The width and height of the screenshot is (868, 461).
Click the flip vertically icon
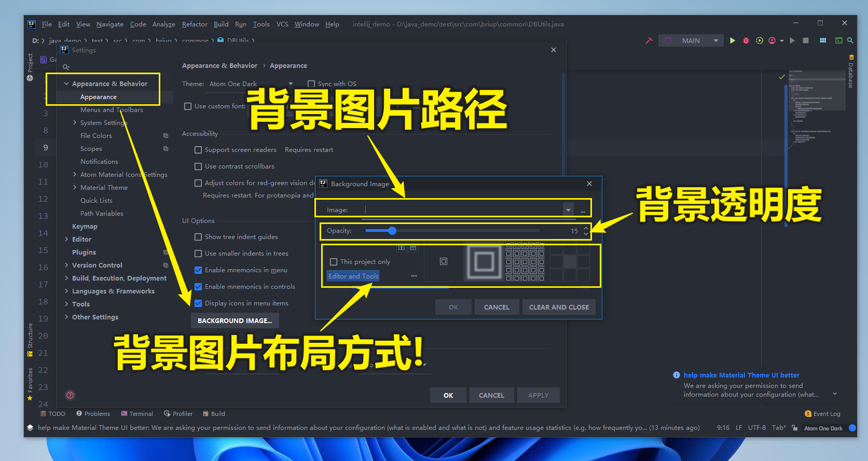point(413,248)
